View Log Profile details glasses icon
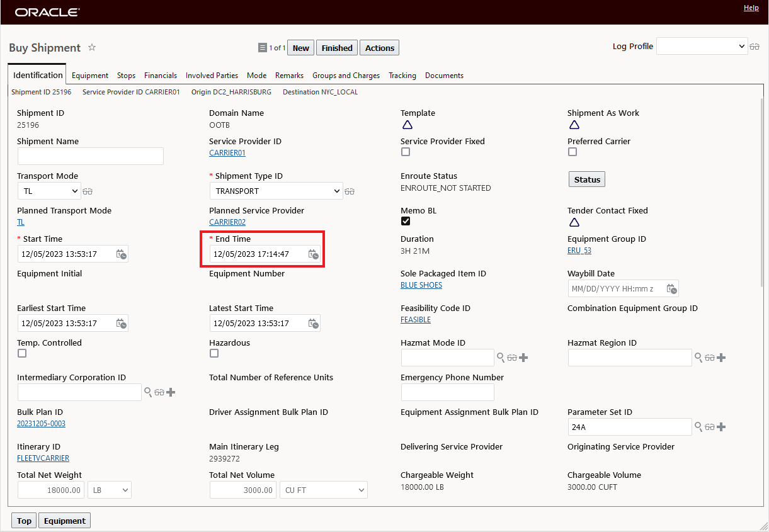This screenshot has width=769, height=532. point(755,47)
